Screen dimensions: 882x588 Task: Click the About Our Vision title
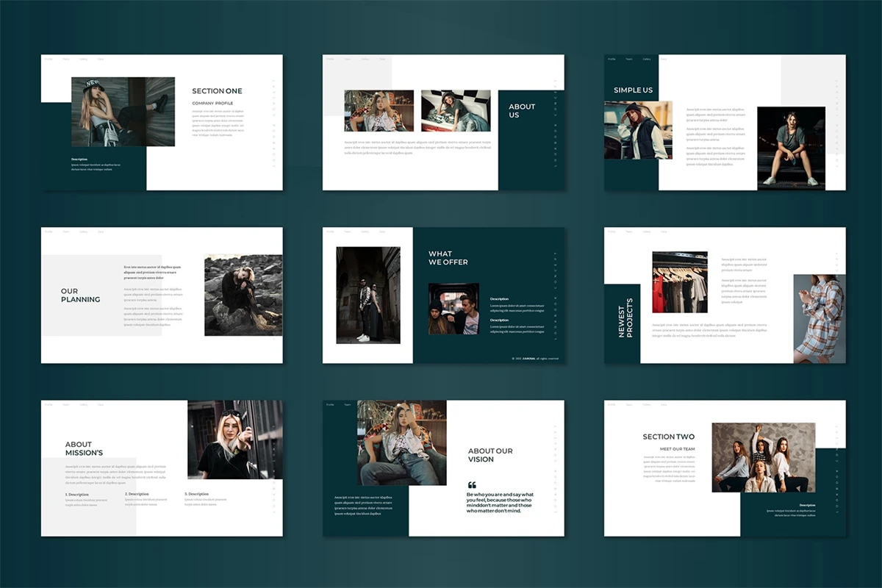point(490,455)
